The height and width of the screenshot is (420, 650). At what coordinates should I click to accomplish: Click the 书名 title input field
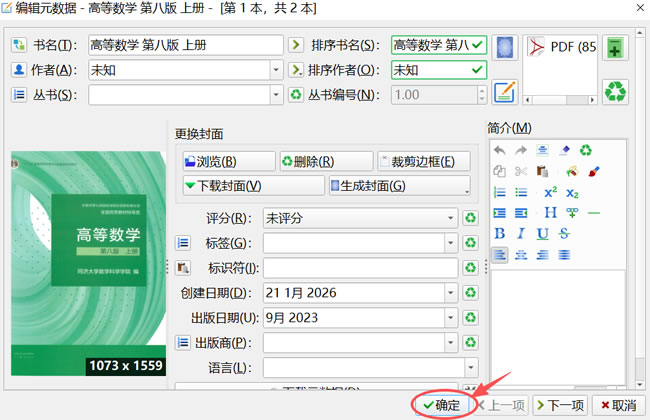(x=185, y=45)
